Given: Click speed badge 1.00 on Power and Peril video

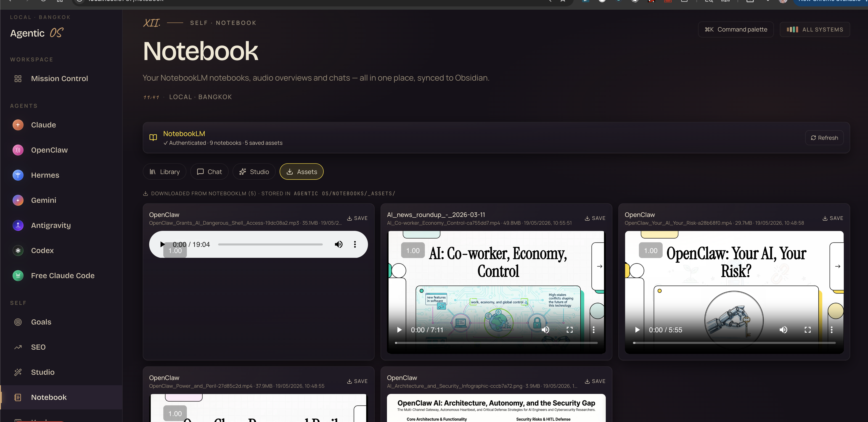Looking at the screenshot, I should coord(175,414).
